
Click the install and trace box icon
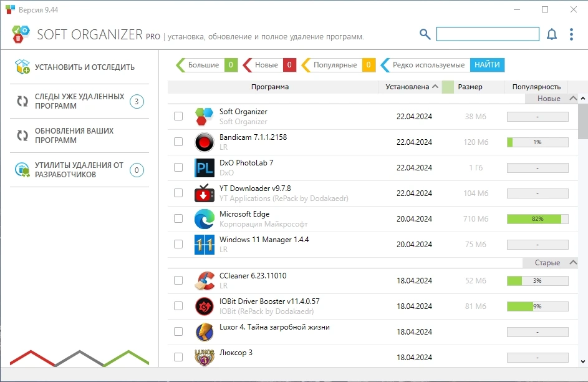pyautogui.click(x=22, y=66)
